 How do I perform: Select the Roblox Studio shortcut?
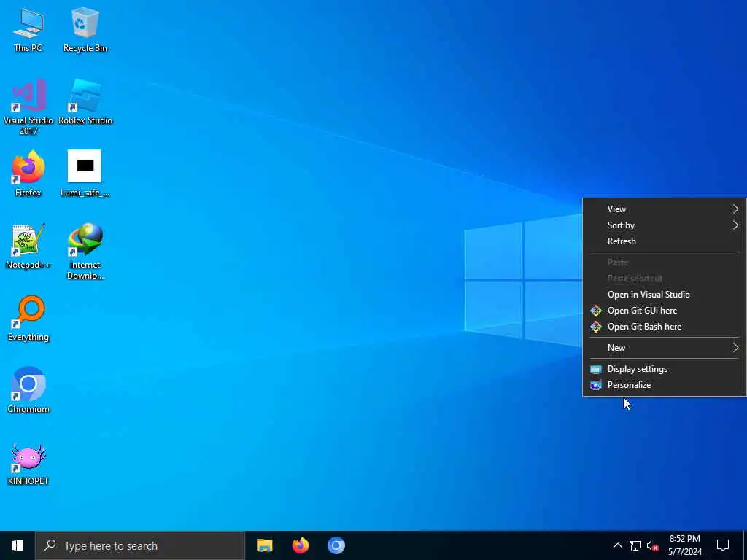click(x=85, y=102)
